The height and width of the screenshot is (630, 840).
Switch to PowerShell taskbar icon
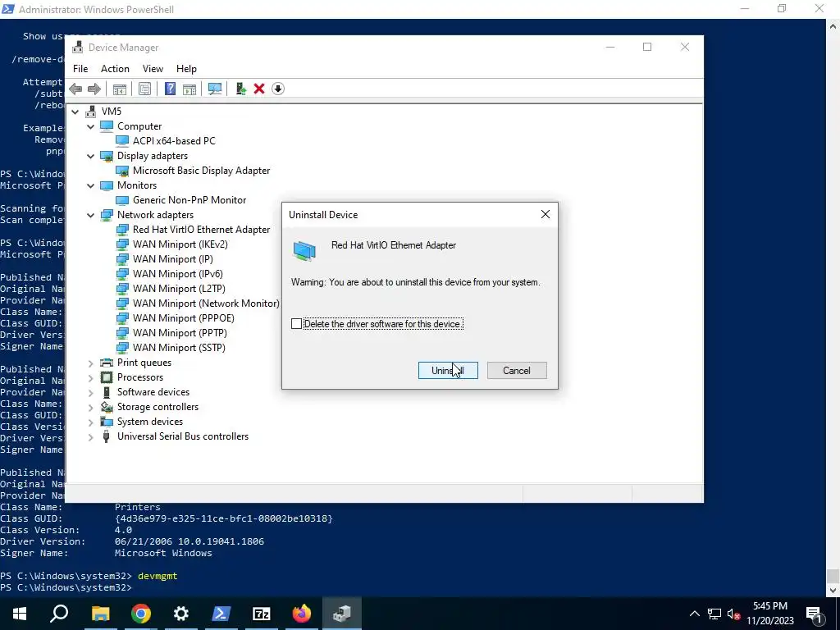(x=221, y=614)
